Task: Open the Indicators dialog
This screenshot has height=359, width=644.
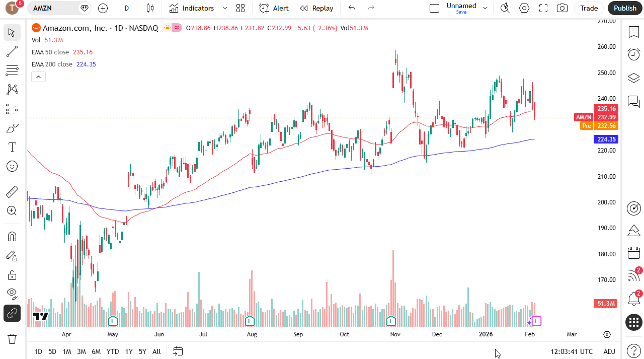Action: [x=192, y=8]
